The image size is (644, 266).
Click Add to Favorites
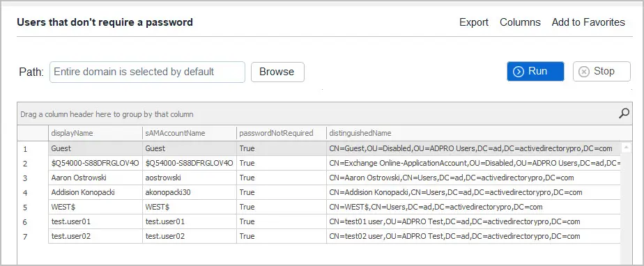tap(588, 22)
